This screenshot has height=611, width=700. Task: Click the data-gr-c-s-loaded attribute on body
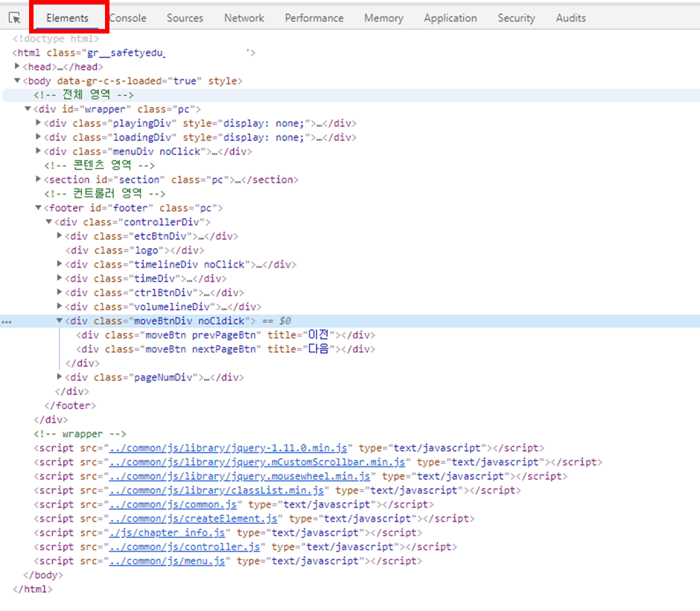pyautogui.click(x=130, y=80)
